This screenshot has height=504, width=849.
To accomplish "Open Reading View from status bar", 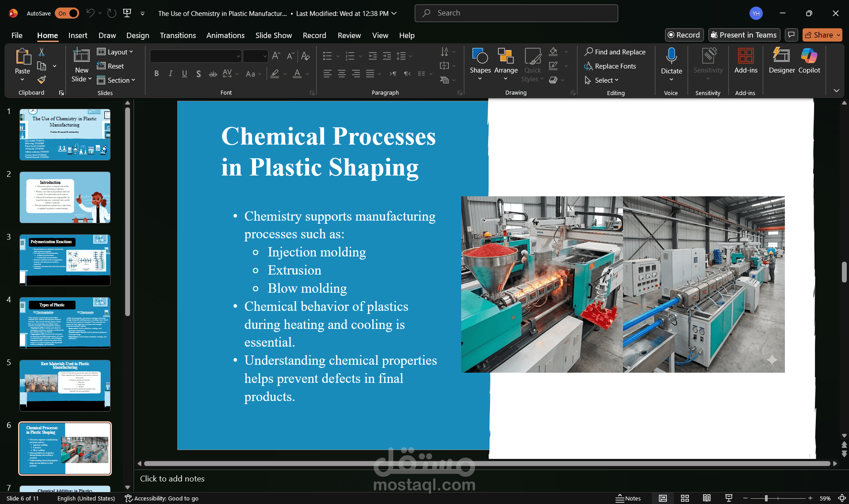I will click(x=707, y=498).
